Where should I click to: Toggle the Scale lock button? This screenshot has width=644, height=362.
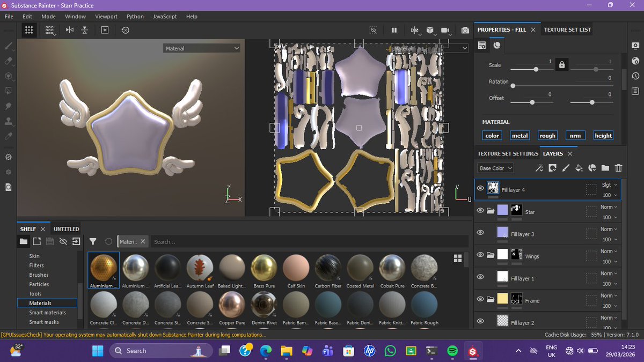(x=561, y=65)
